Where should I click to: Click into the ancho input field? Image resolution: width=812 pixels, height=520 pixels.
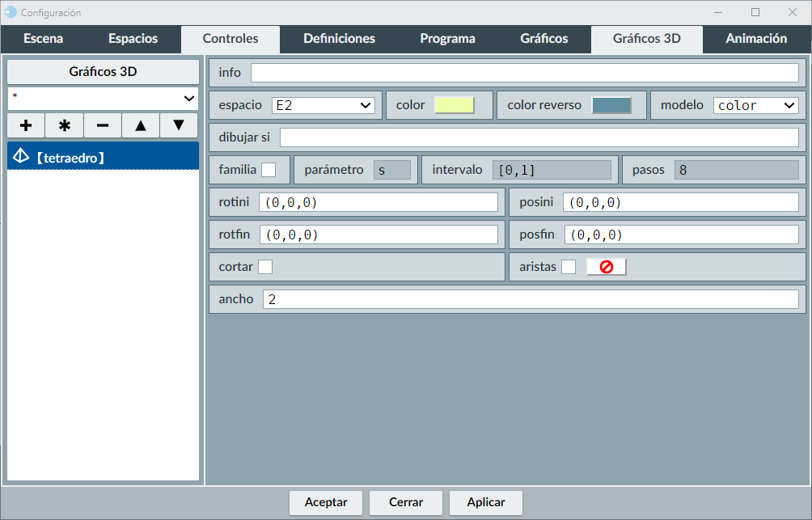(530, 299)
